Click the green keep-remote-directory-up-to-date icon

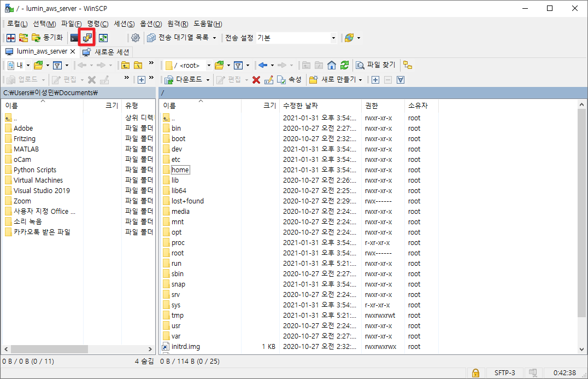point(103,38)
